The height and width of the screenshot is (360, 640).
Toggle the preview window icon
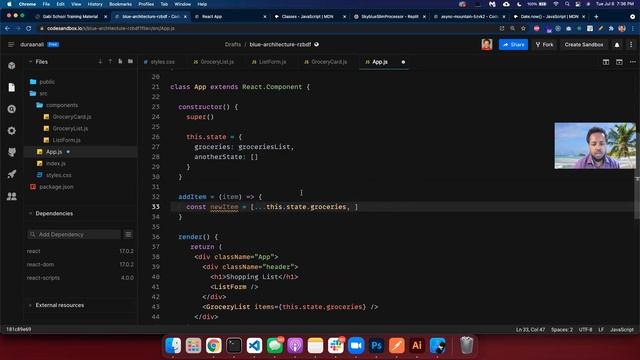pyautogui.click(x=619, y=62)
